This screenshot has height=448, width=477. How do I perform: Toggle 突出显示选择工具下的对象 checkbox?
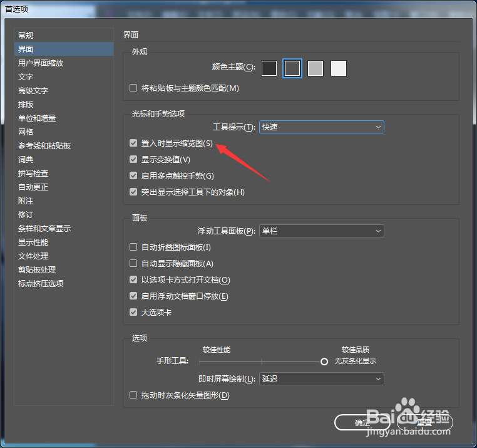(x=133, y=192)
